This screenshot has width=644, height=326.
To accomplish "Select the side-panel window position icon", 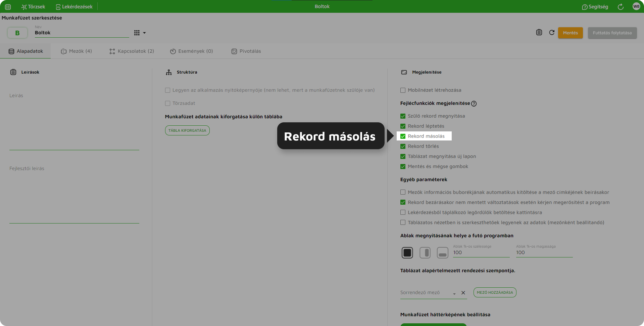I will [x=425, y=253].
